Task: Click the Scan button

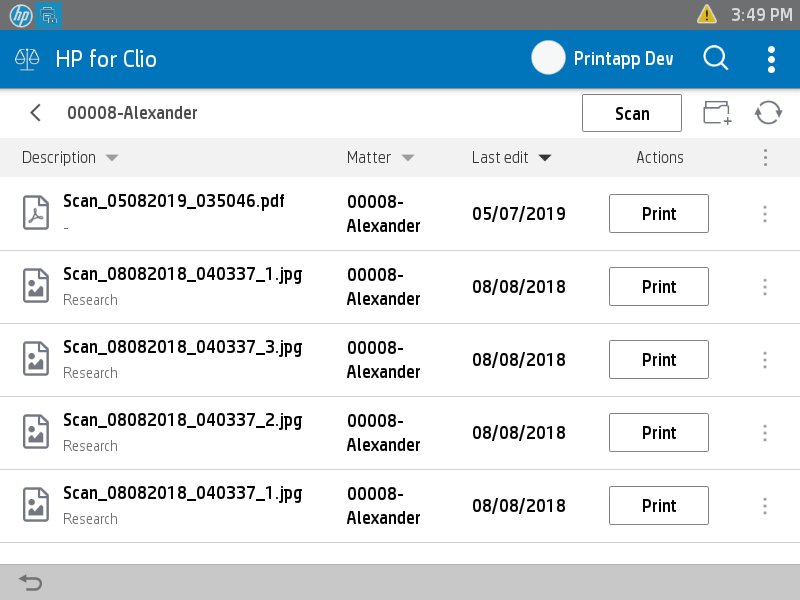Action: (632, 113)
